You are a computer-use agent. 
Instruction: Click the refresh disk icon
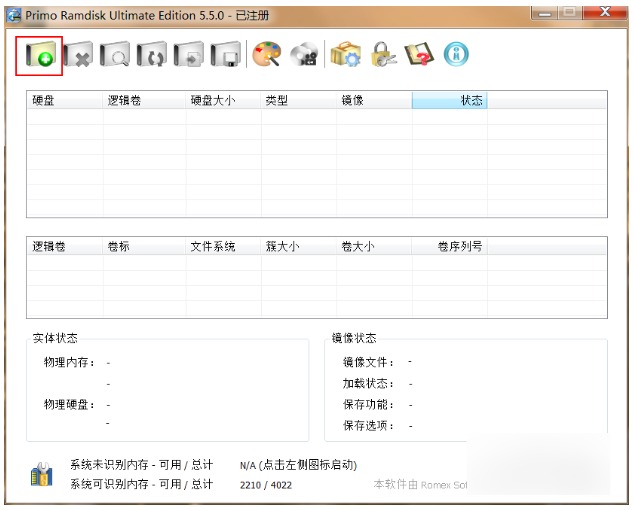pos(152,54)
